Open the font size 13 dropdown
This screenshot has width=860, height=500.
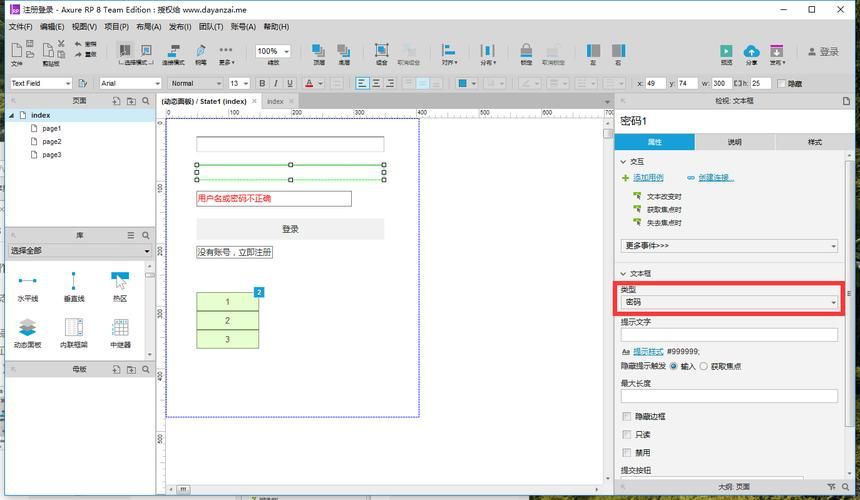tap(239, 83)
